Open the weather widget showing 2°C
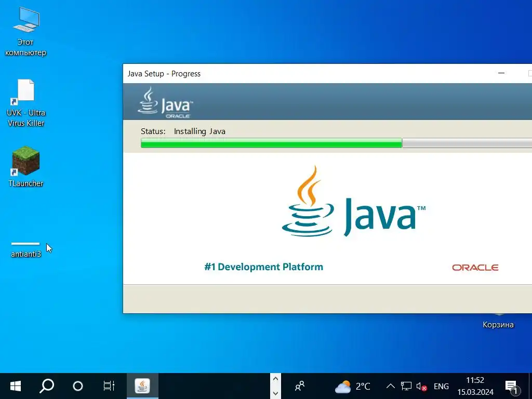 [x=353, y=386]
